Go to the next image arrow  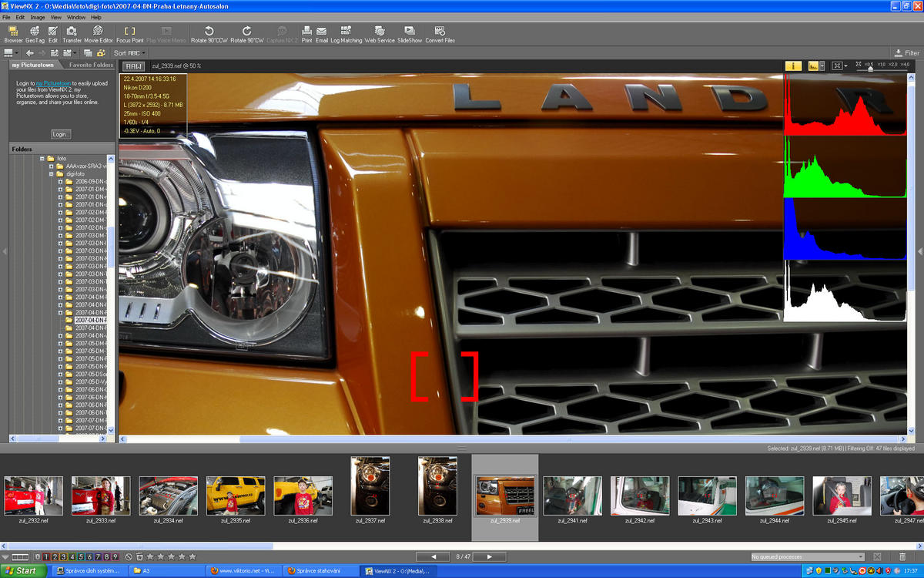pyautogui.click(x=489, y=556)
